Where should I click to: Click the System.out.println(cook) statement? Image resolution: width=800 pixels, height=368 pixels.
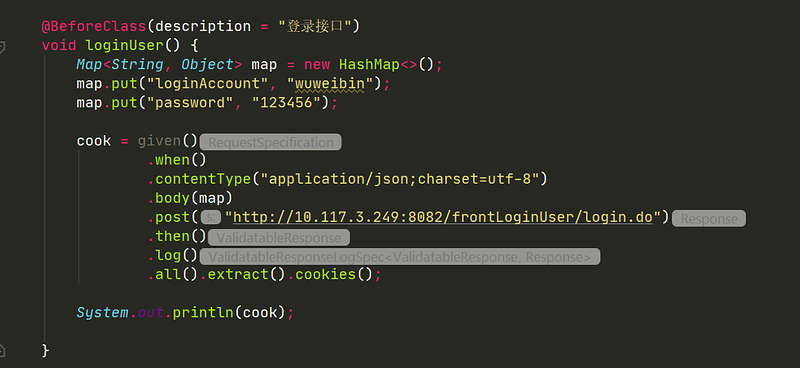(x=186, y=312)
